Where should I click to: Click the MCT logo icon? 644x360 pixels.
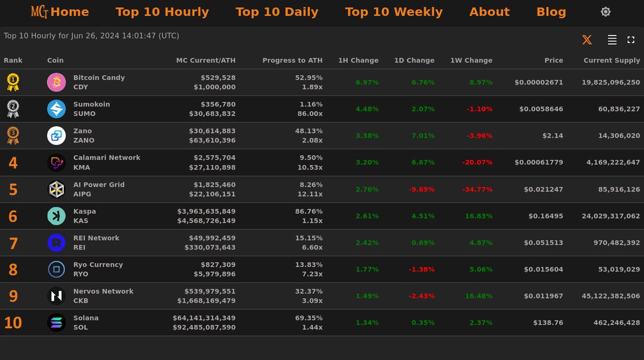tap(39, 12)
